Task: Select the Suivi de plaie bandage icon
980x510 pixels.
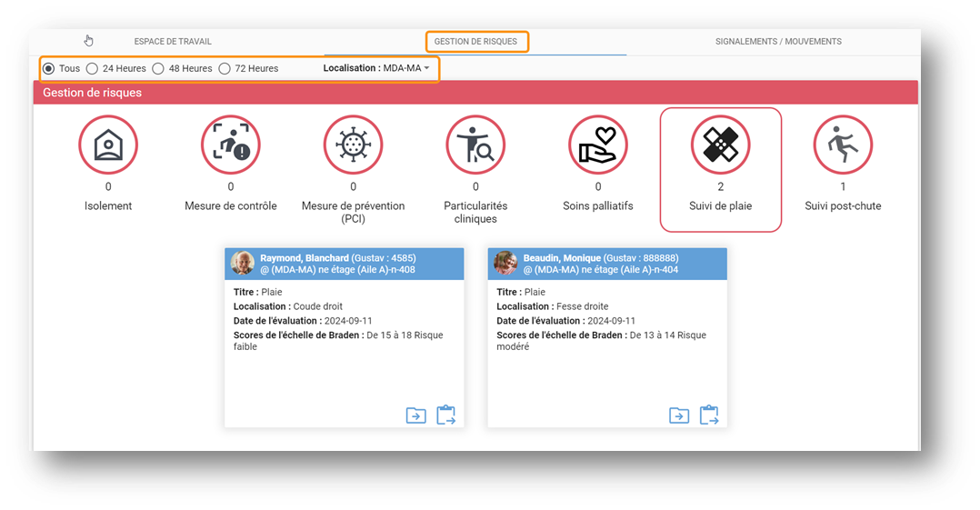Action: [720, 145]
